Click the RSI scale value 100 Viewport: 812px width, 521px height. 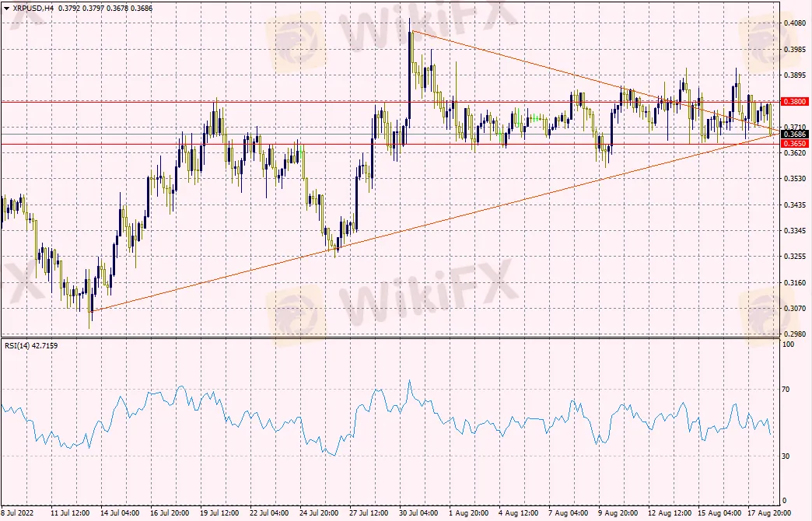788,344
